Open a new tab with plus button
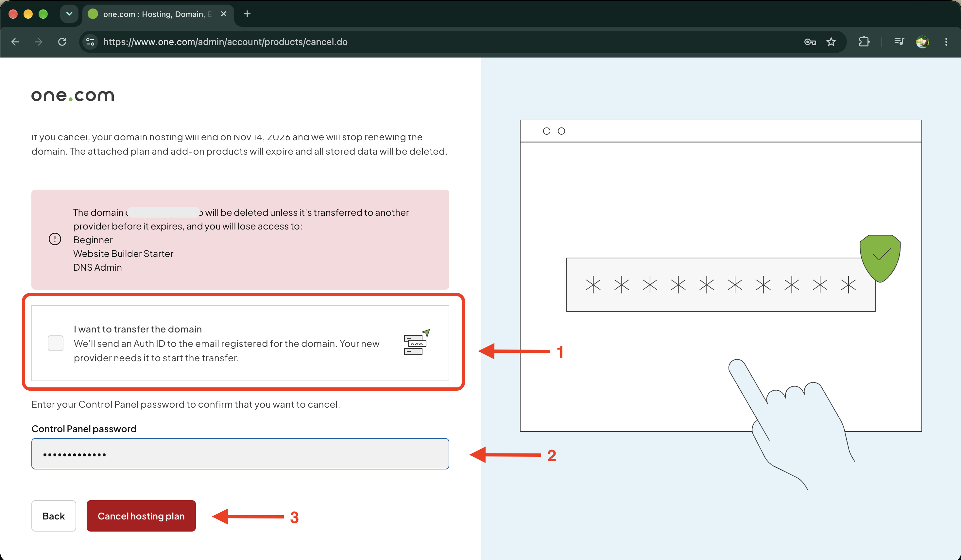Image resolution: width=961 pixels, height=560 pixels. point(247,14)
